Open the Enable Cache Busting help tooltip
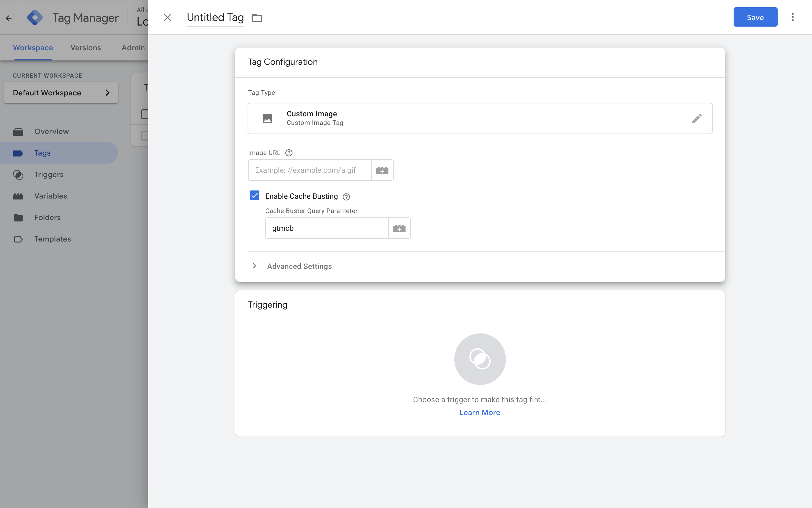 click(346, 197)
